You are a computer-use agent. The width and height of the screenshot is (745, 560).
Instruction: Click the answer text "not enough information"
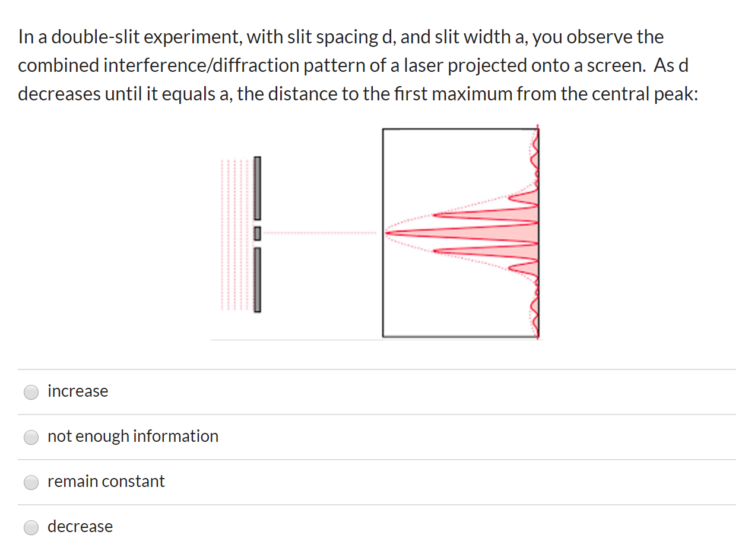(133, 436)
